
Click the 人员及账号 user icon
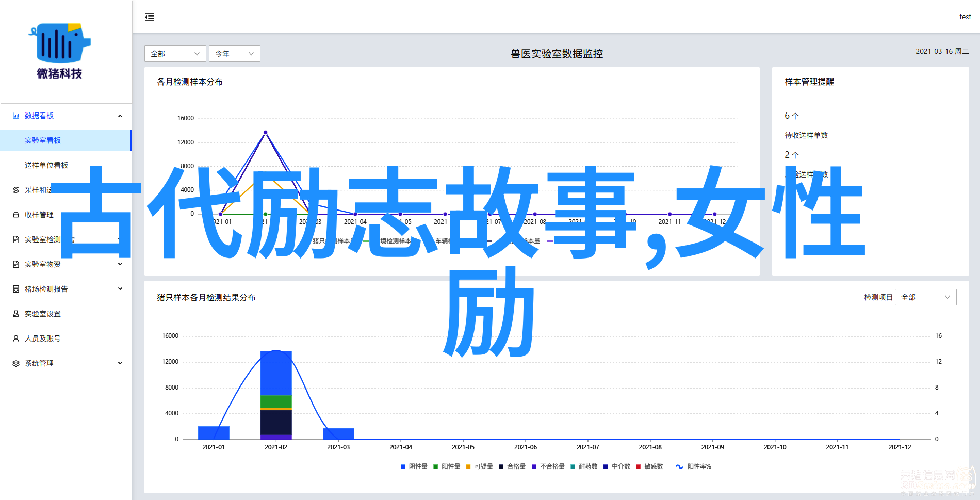tap(16, 338)
